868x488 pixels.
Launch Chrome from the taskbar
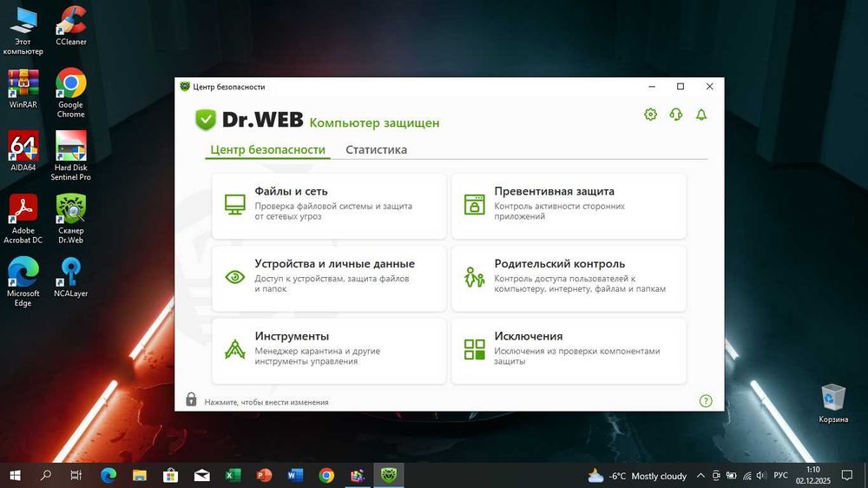326,475
